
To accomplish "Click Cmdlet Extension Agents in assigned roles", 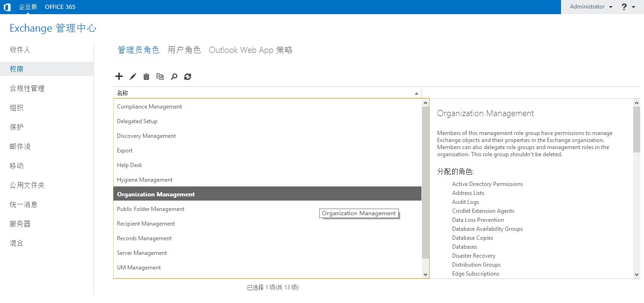I will (x=483, y=211).
